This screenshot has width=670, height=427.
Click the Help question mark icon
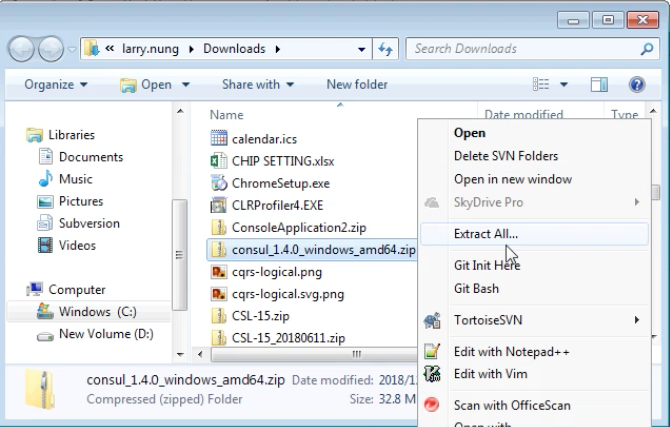[637, 85]
